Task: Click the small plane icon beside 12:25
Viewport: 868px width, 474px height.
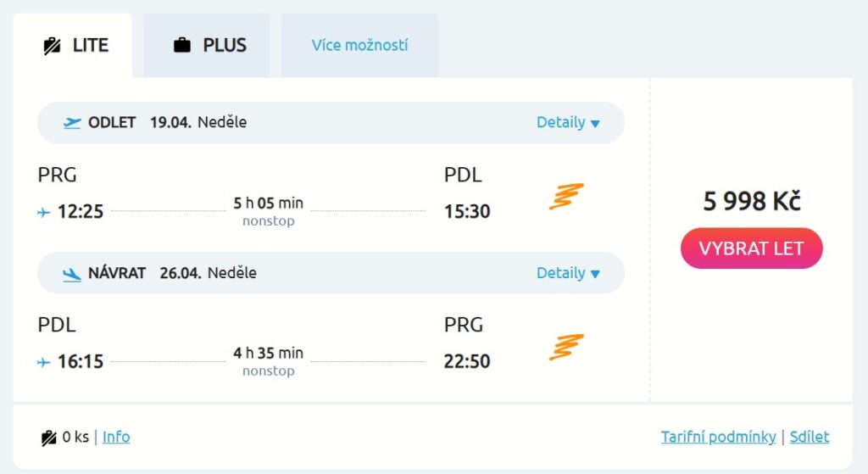Action: [x=44, y=212]
